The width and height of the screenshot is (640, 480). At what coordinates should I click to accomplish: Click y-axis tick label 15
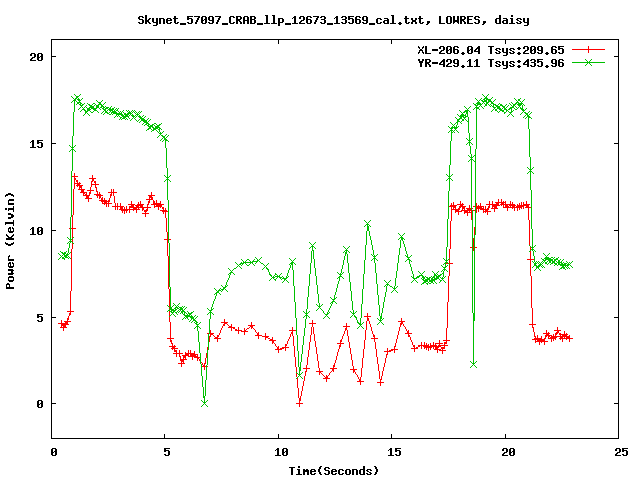tap(36, 144)
